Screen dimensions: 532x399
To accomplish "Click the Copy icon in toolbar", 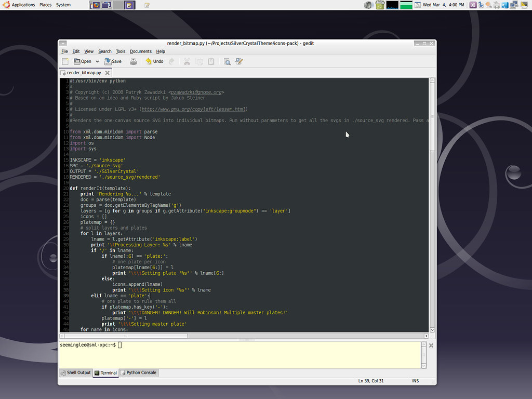I will [199, 61].
